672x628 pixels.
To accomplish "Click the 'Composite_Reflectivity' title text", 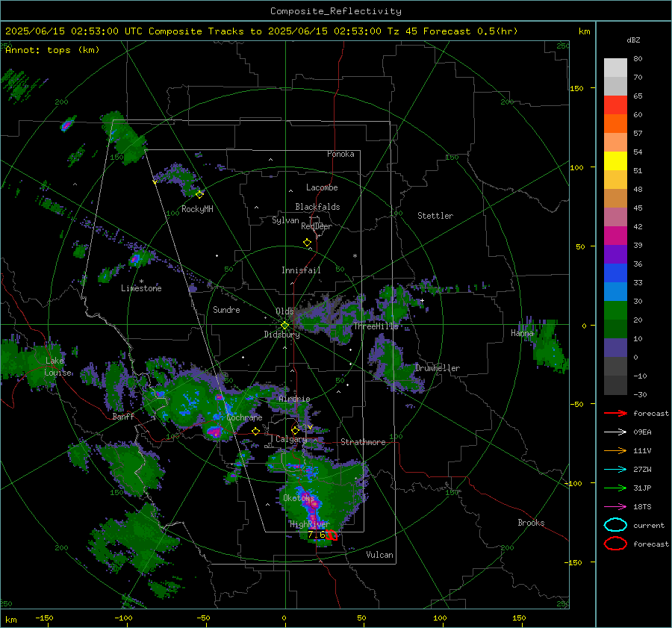I will click(x=335, y=11).
